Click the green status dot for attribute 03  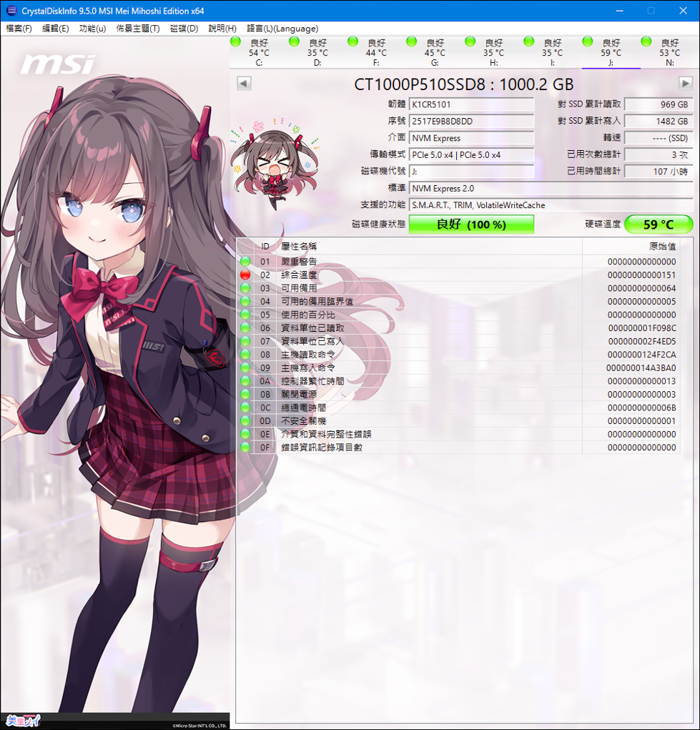245,288
